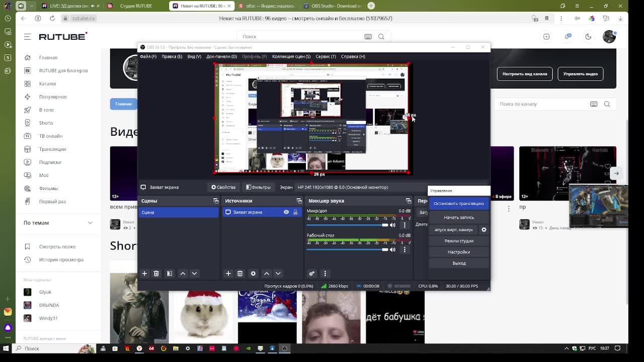Viewport: 644px width, 362px height.
Task: Undock the Микшер звука panel
Action: point(409,201)
